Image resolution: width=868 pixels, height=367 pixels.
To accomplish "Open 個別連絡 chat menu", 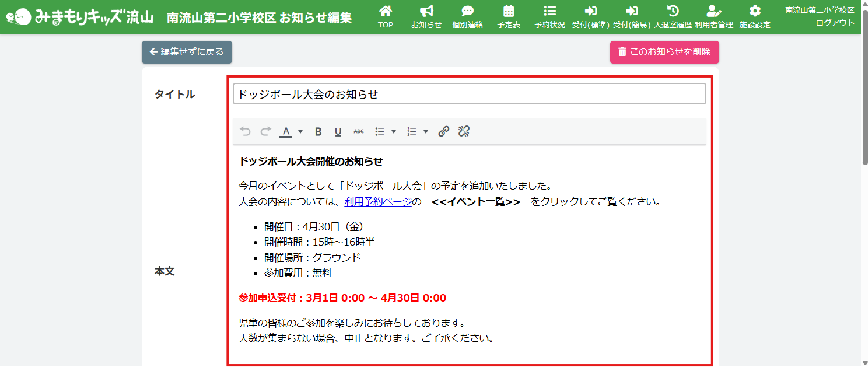I will tap(467, 17).
